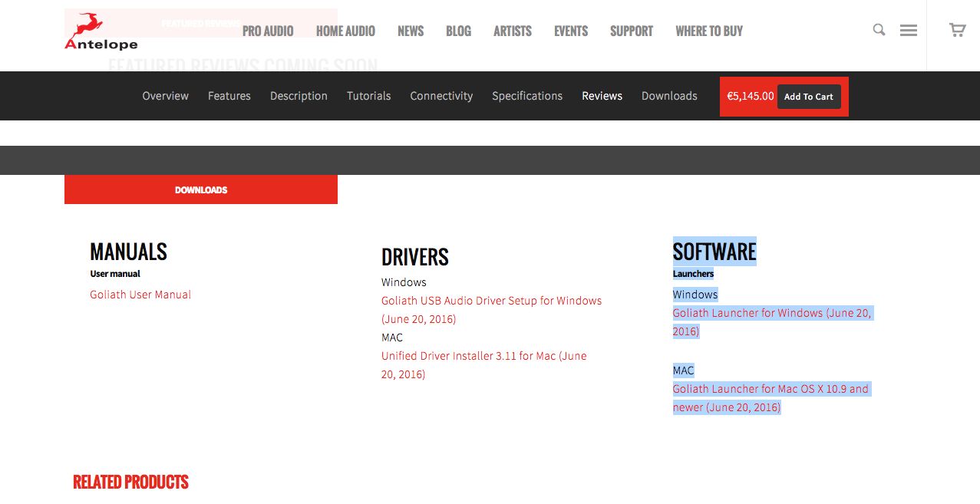Open the Where To Buy page
The image size is (980, 504).
click(709, 31)
